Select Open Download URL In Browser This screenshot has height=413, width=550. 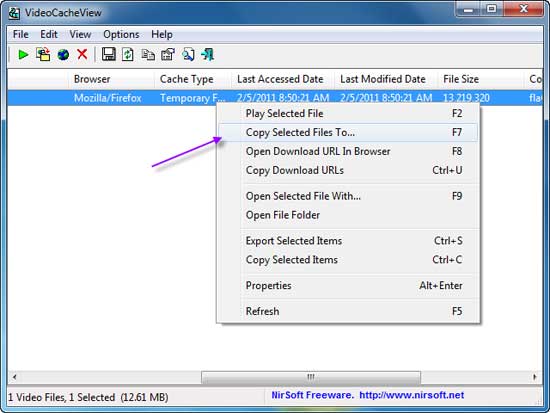point(348,152)
